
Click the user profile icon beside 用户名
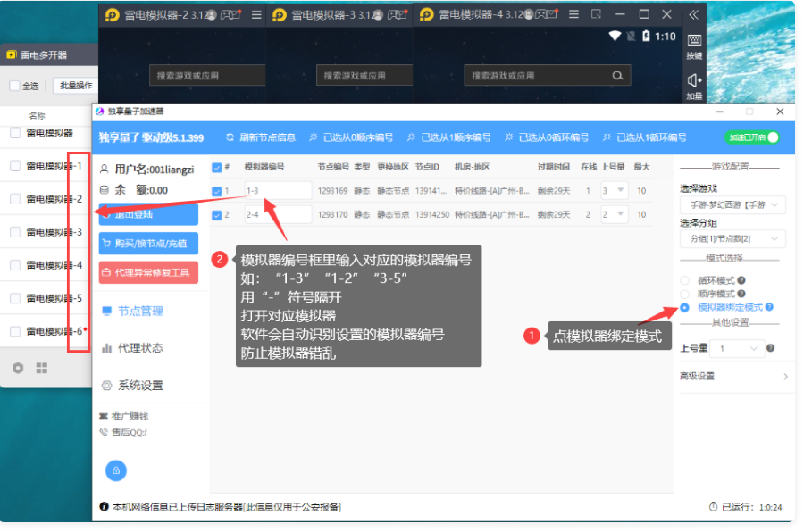click(x=105, y=169)
